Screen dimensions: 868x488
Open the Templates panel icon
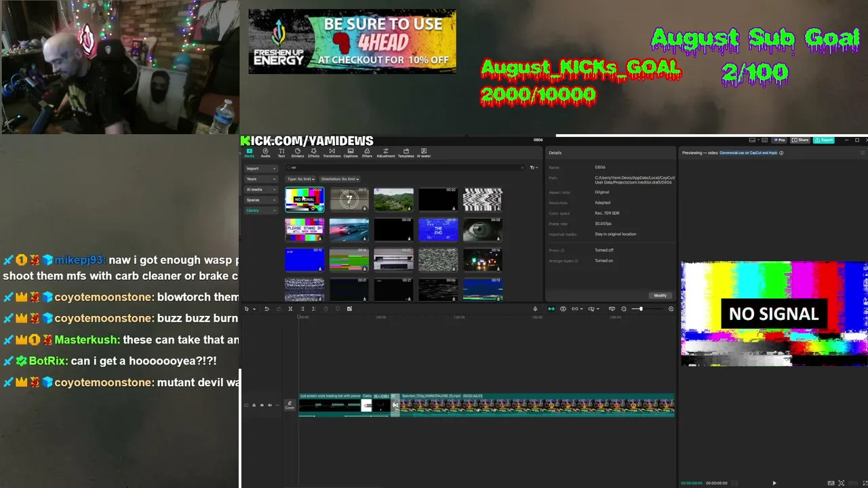pyautogui.click(x=406, y=152)
